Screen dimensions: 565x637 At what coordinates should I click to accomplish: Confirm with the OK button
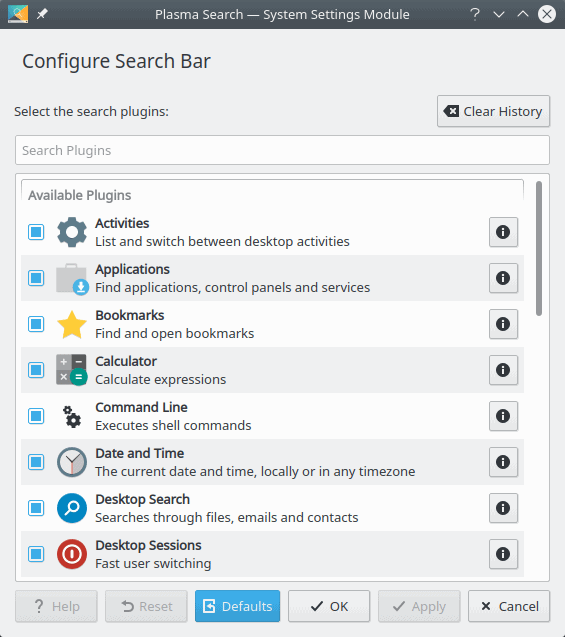(x=329, y=606)
